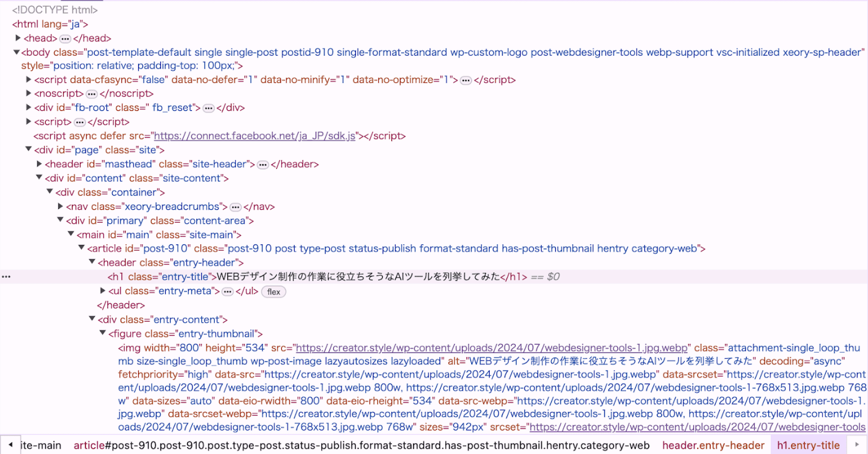Click ellipsis badge in noscript element

point(92,94)
